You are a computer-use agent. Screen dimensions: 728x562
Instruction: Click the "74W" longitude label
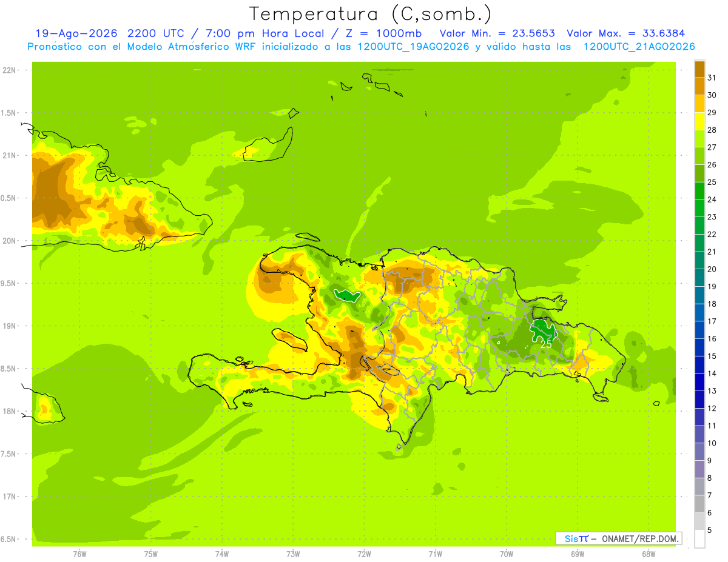pos(222,554)
